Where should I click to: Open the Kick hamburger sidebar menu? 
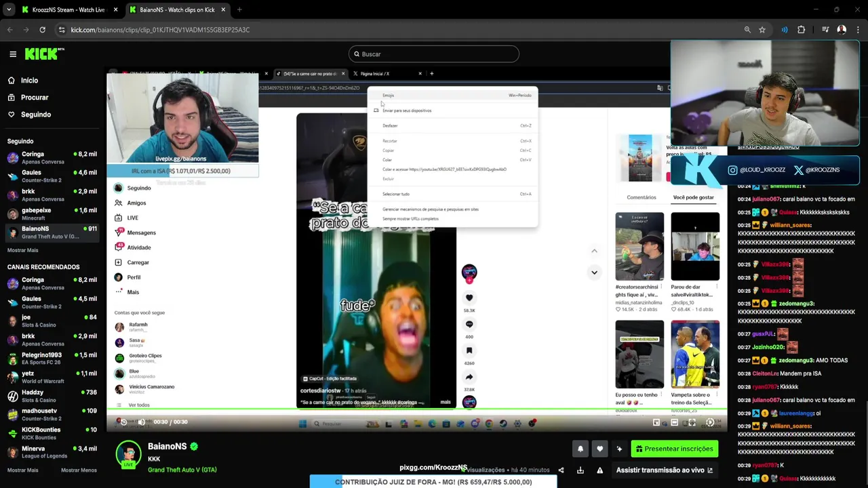(x=13, y=54)
